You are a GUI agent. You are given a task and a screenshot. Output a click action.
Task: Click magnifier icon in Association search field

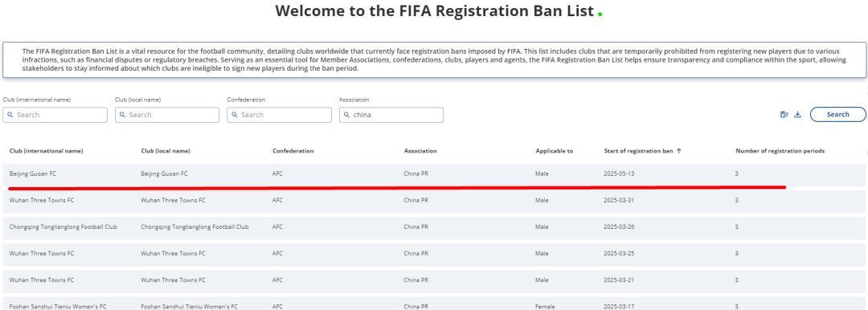(x=347, y=115)
